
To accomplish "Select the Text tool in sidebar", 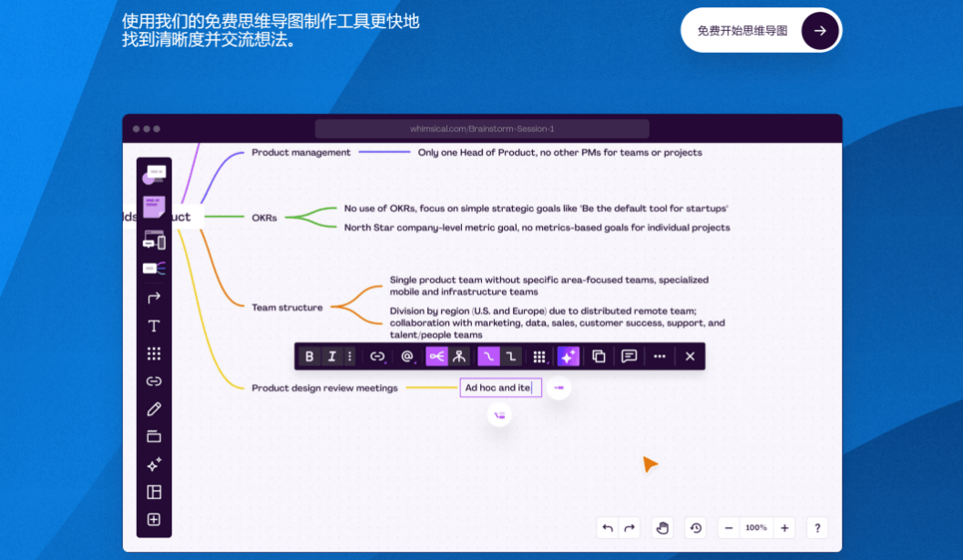I will [x=154, y=326].
